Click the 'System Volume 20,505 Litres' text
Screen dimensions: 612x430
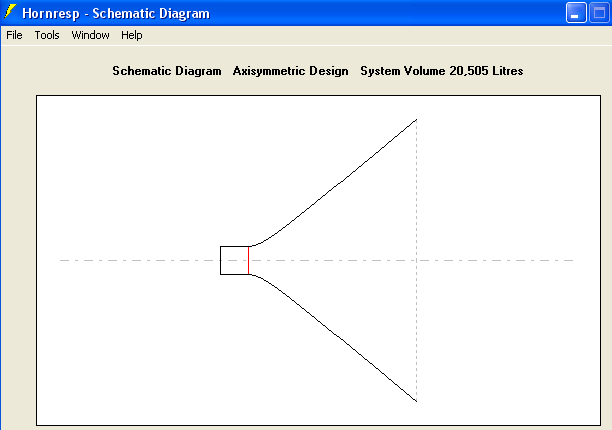tap(441, 71)
